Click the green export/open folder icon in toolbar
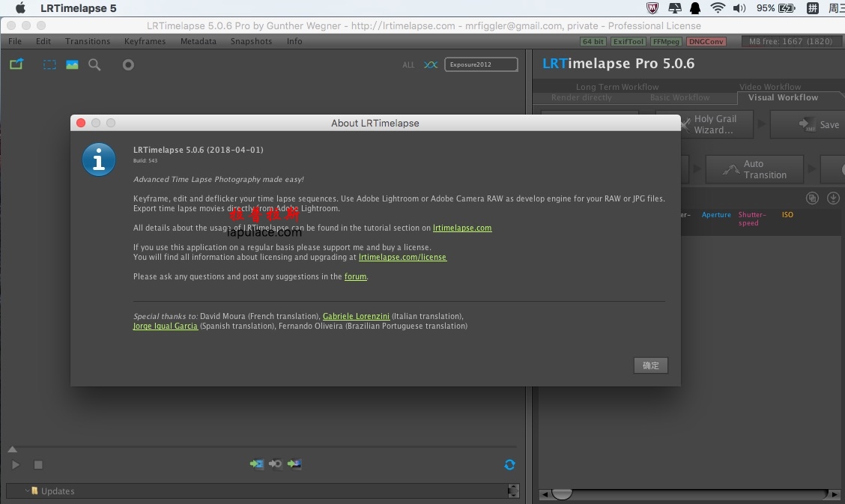This screenshot has height=504, width=845. [x=16, y=64]
